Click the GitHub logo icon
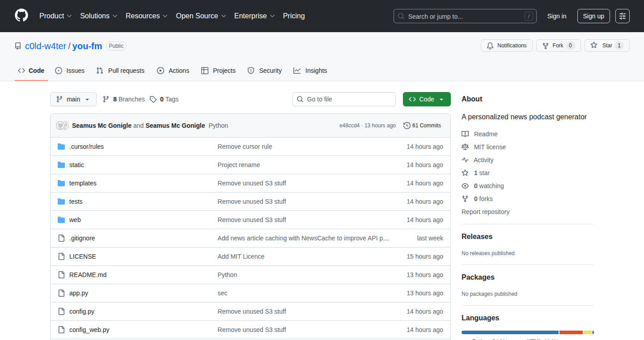644x340 pixels. pos(21,16)
